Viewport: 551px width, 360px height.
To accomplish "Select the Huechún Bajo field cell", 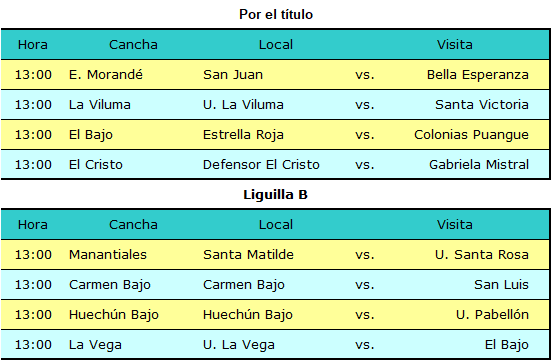I will [x=114, y=315].
